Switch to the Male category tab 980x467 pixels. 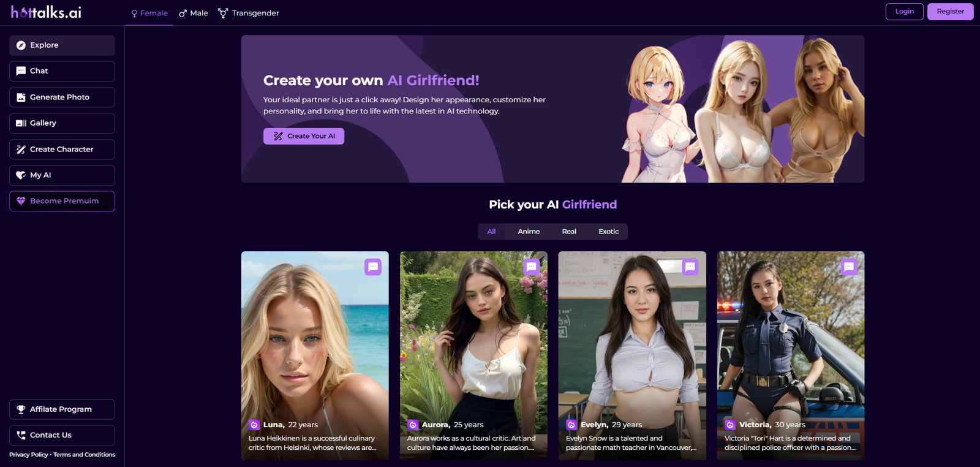[194, 13]
